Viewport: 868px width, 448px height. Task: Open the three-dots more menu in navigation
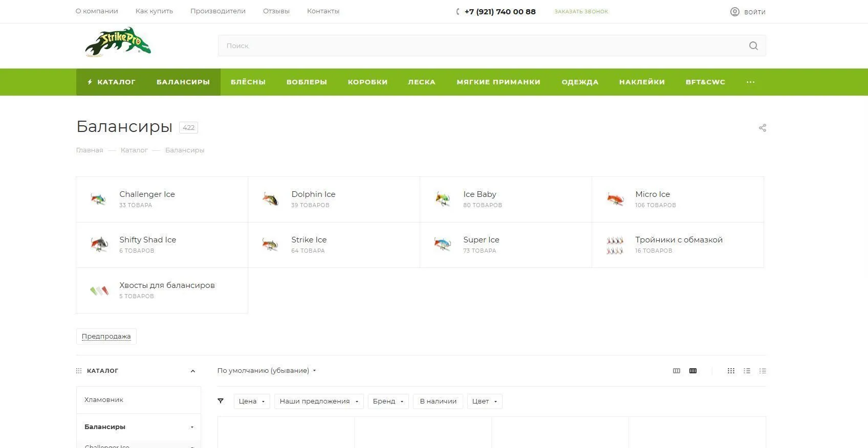(x=750, y=82)
